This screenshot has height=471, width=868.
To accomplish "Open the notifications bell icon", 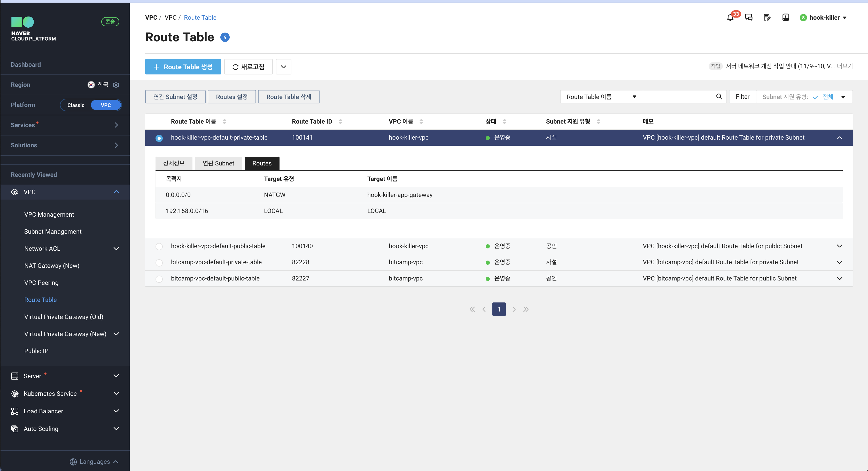I will [x=730, y=18].
